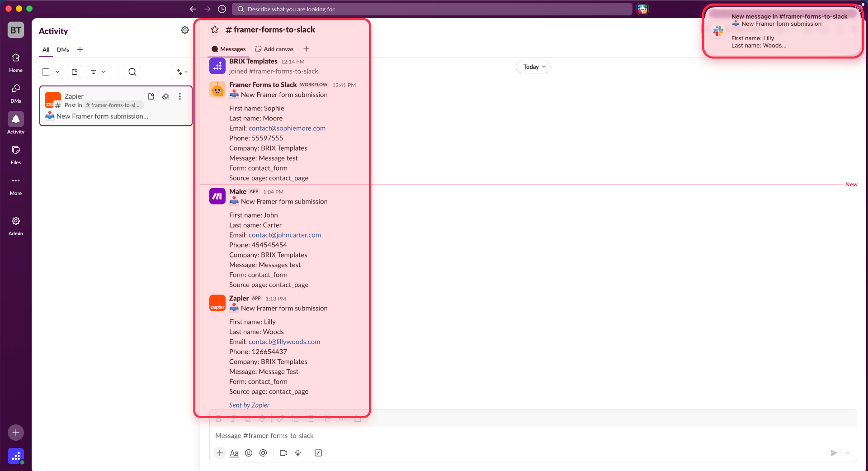Click the archive icon in activity toolbar
Screen dimensions: 868x471
tap(75, 72)
